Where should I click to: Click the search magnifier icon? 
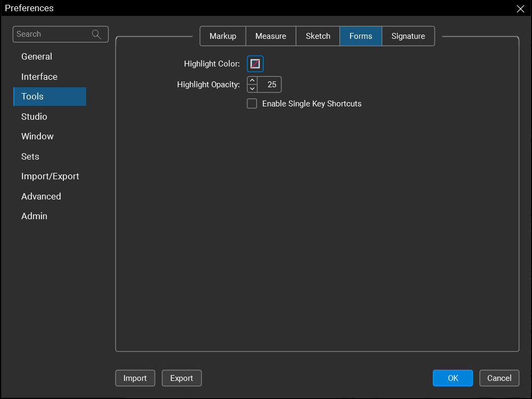click(x=96, y=34)
